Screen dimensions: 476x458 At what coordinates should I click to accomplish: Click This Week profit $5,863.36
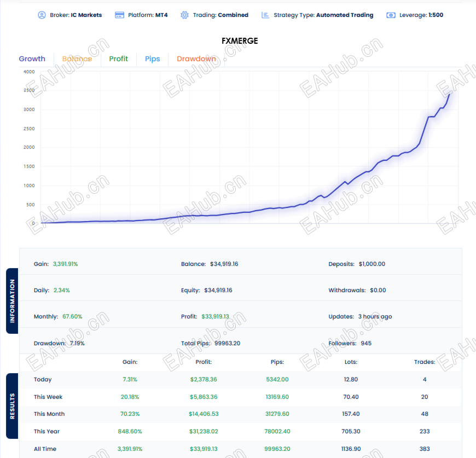(204, 397)
